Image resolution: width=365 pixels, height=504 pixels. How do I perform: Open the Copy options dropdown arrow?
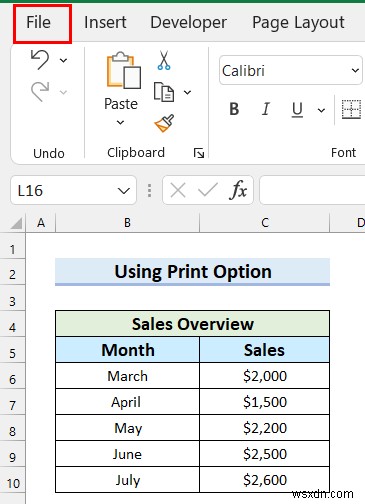pyautogui.click(x=188, y=92)
